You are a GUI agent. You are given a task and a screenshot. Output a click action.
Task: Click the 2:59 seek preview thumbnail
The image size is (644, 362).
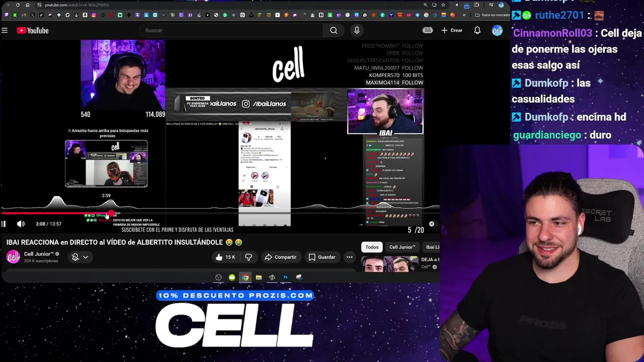[106, 164]
